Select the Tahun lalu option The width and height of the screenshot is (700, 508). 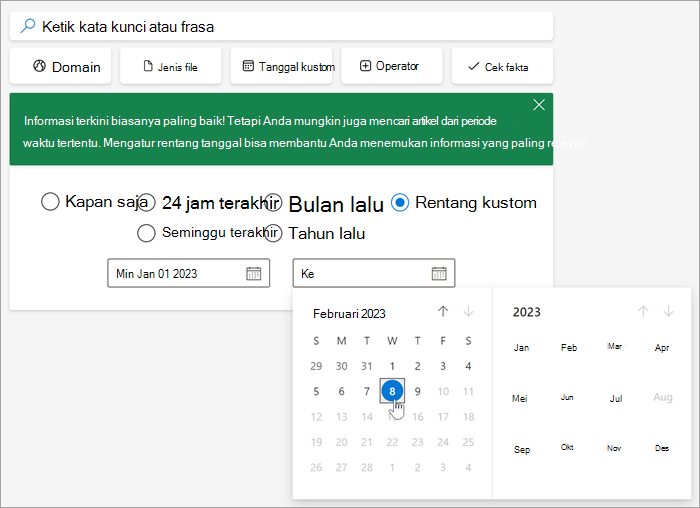tap(273, 233)
